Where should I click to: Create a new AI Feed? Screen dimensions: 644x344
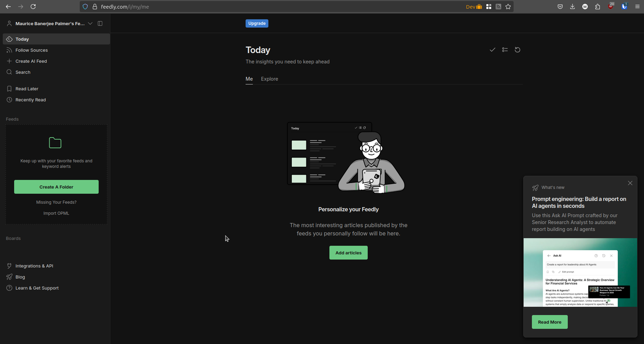click(31, 61)
